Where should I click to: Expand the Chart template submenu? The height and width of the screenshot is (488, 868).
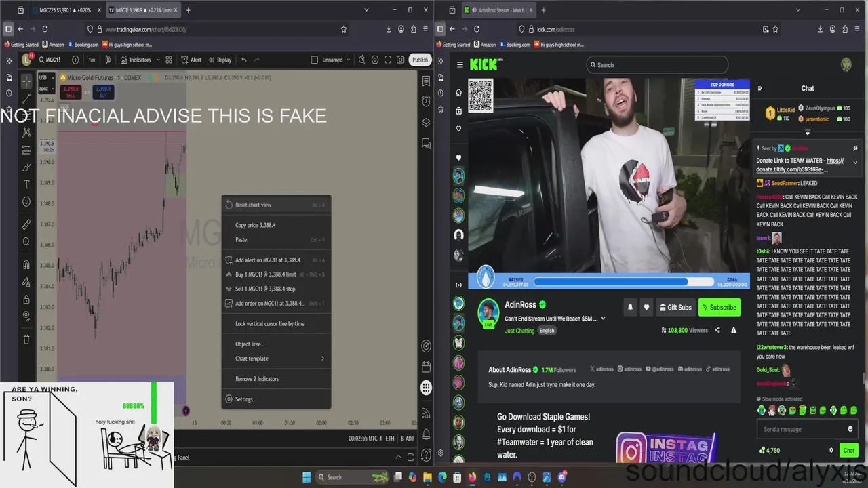coord(276,359)
